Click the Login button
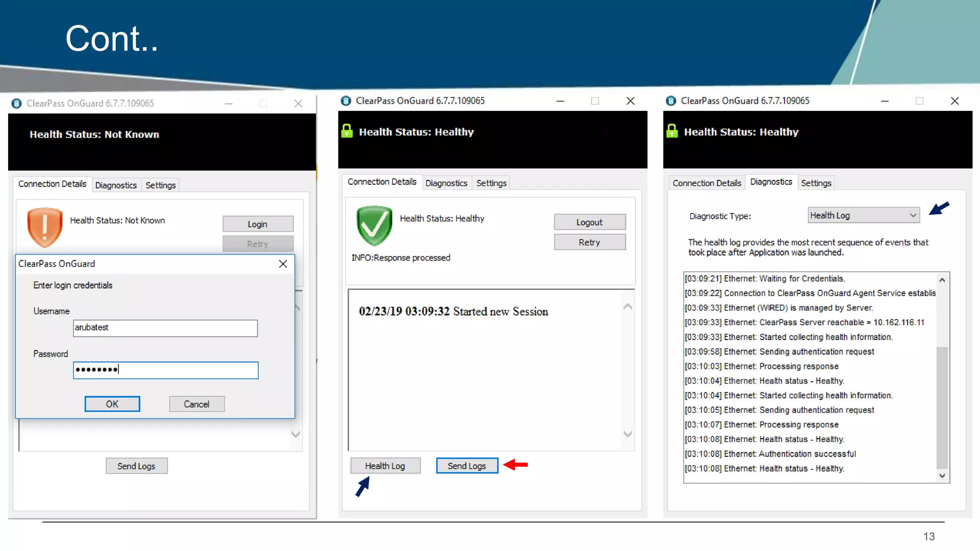The width and height of the screenshot is (980, 551). [258, 224]
